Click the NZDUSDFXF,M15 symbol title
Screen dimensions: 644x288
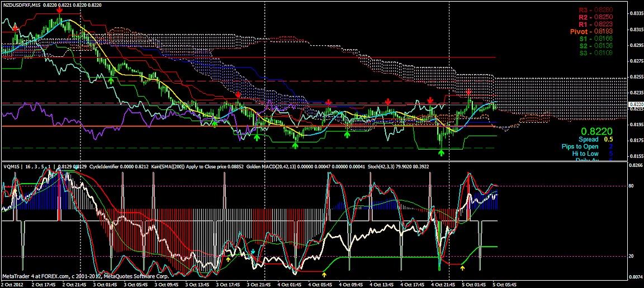20,4
